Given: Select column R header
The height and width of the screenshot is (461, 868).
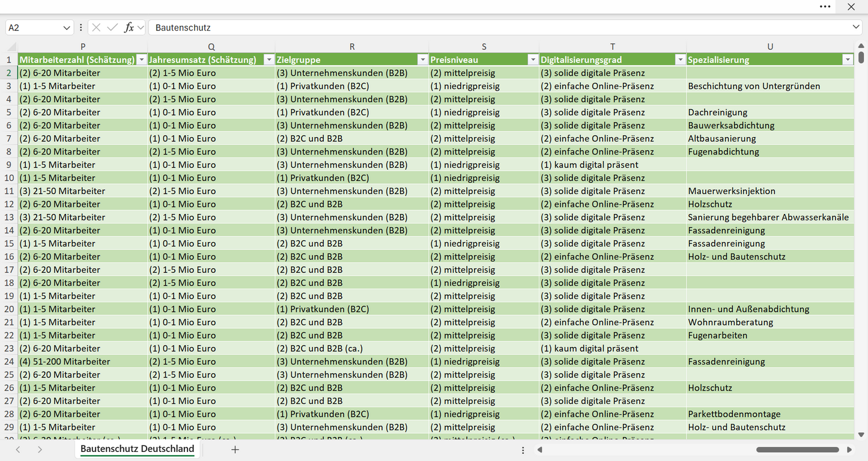Looking at the screenshot, I should (x=352, y=47).
